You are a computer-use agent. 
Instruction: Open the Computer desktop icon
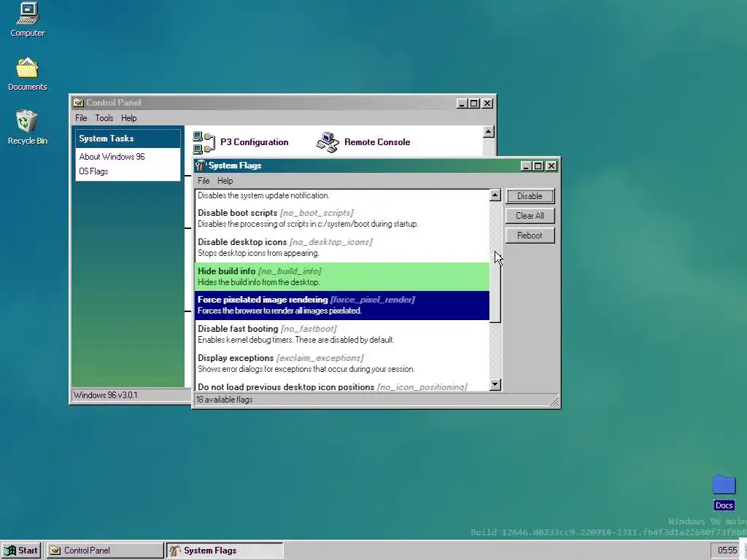tap(28, 19)
